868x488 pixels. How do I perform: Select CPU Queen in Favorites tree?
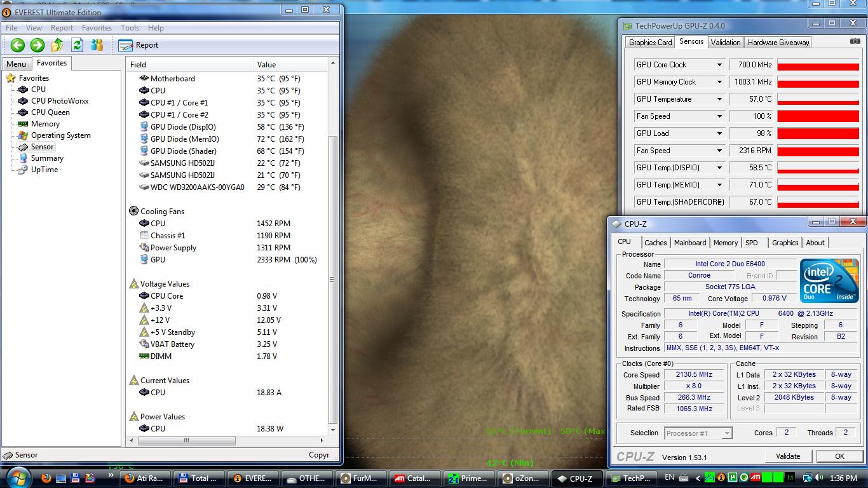[44, 112]
